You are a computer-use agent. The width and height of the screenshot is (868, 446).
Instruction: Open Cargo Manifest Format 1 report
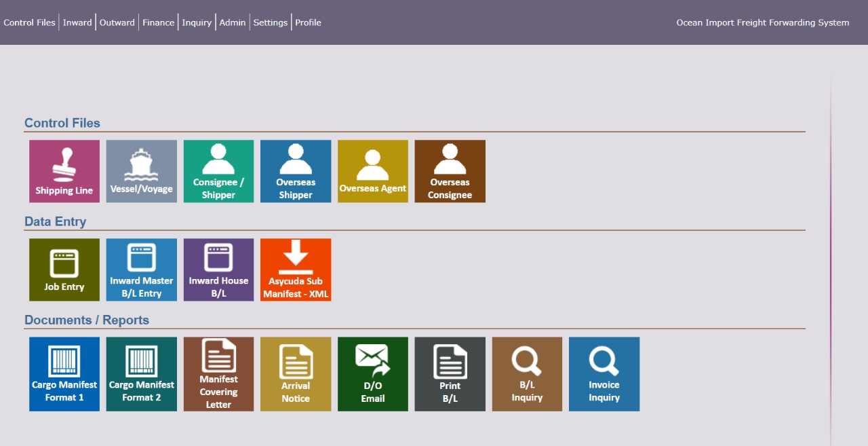[64, 374]
